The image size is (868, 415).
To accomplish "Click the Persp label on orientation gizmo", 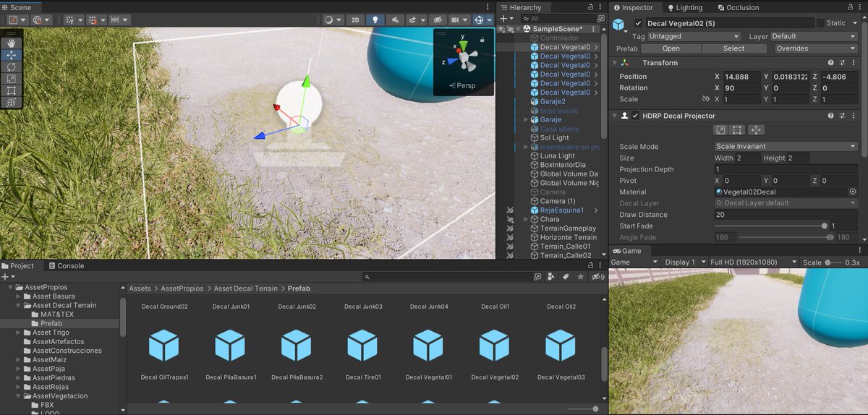I will [x=462, y=85].
